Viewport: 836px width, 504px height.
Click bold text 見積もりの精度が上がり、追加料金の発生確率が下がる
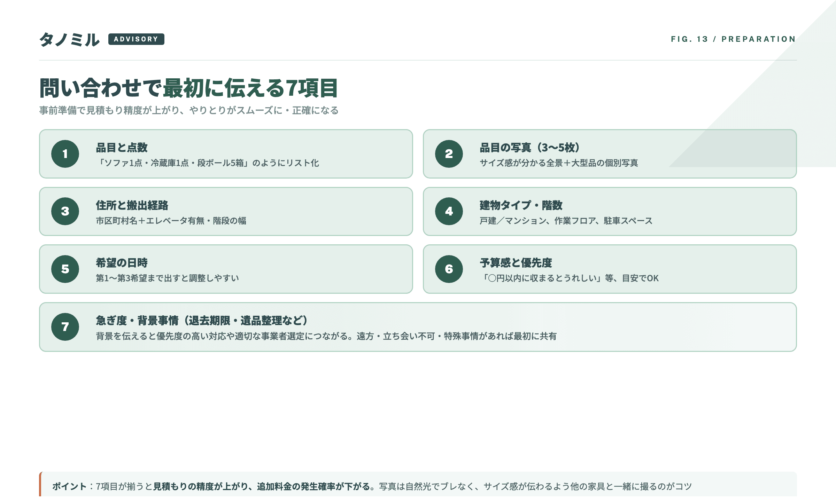click(261, 486)
